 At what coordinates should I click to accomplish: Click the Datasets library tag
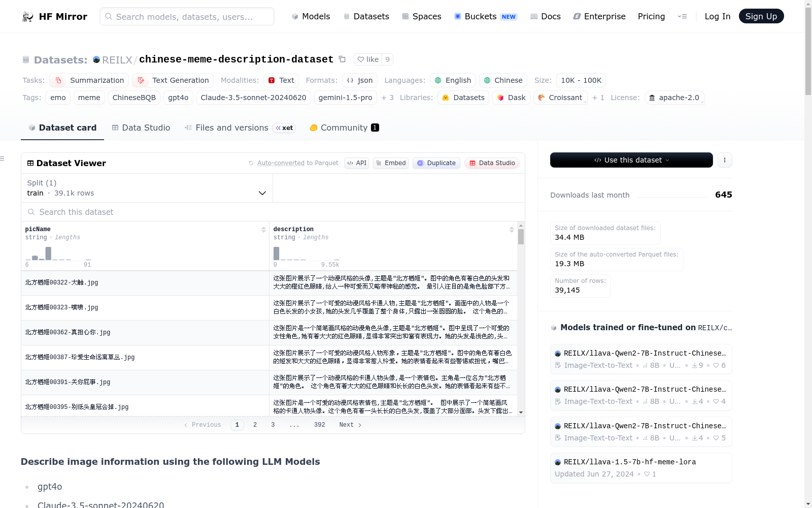pos(463,98)
